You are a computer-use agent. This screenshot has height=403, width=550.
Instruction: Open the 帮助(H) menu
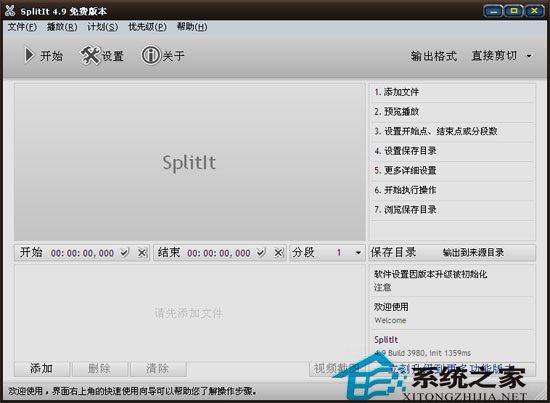coord(192,27)
